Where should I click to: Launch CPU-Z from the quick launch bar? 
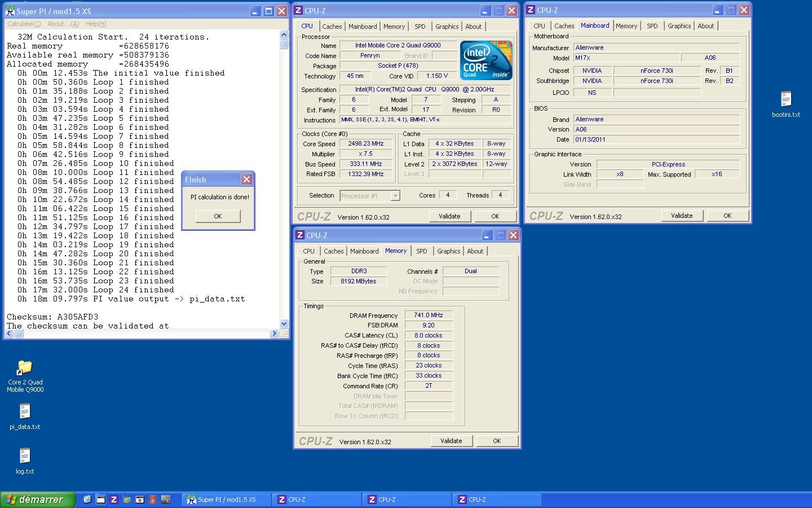coord(114,500)
